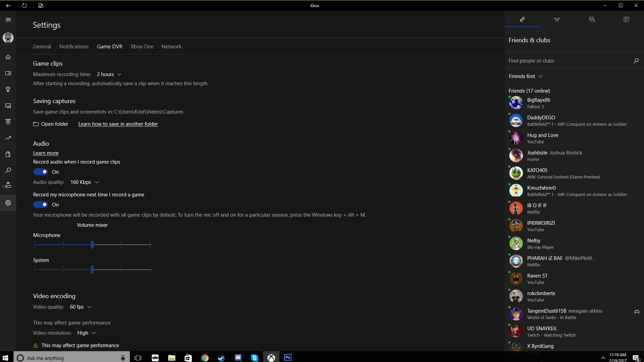644x362 pixels.
Task: Click Learn more link under Audio
Action: 46,153
